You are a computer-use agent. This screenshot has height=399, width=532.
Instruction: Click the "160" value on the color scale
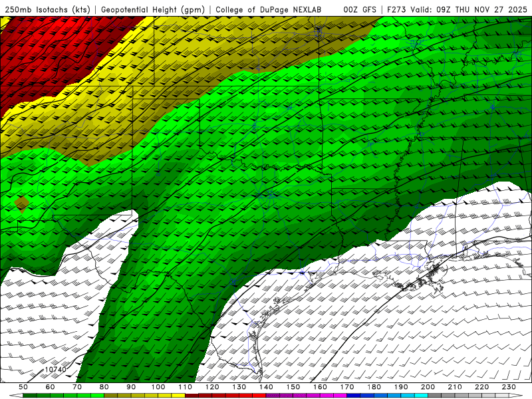click(x=320, y=387)
